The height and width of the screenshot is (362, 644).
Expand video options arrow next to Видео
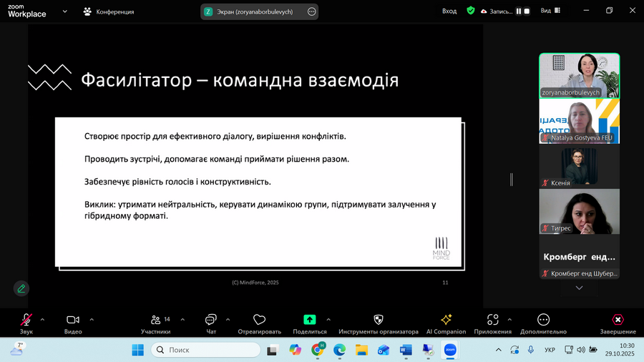click(x=92, y=319)
